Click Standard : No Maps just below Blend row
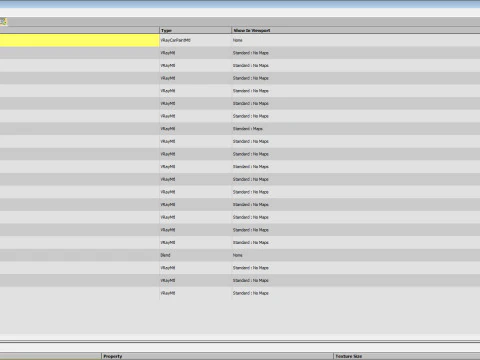Viewport: 480px width, 360px height. (x=251, y=268)
